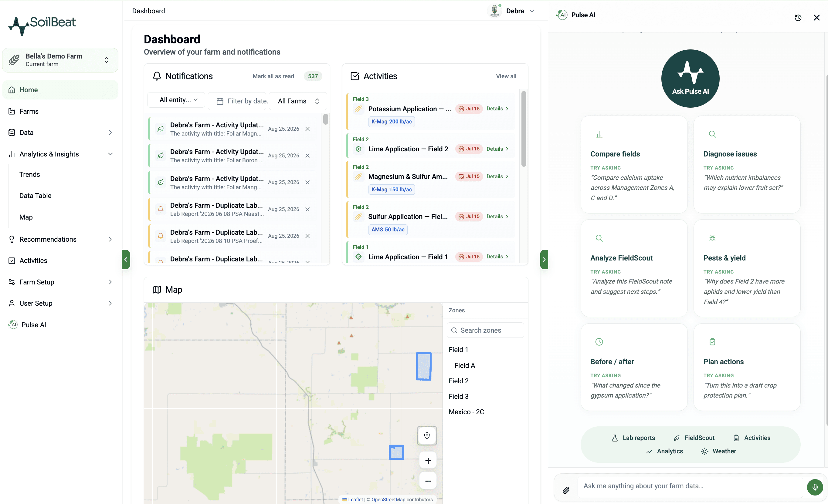
Task: Open Details for Potassium Application
Action: coord(497,109)
